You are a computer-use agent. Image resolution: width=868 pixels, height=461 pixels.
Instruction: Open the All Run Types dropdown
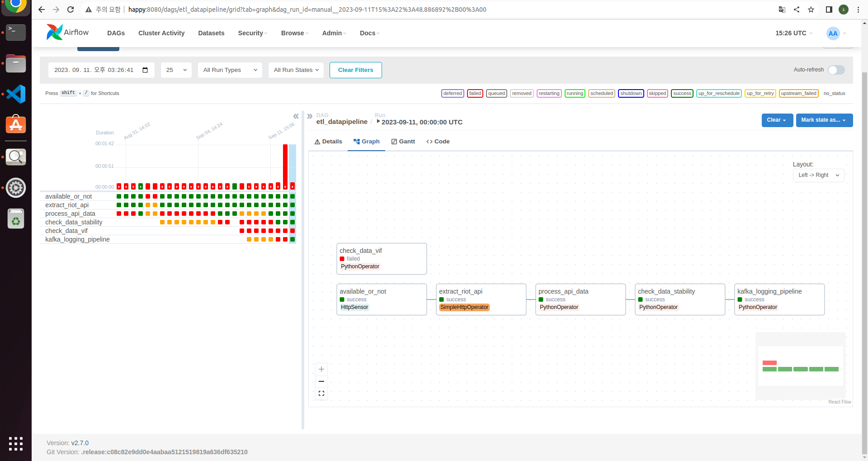[230, 70]
